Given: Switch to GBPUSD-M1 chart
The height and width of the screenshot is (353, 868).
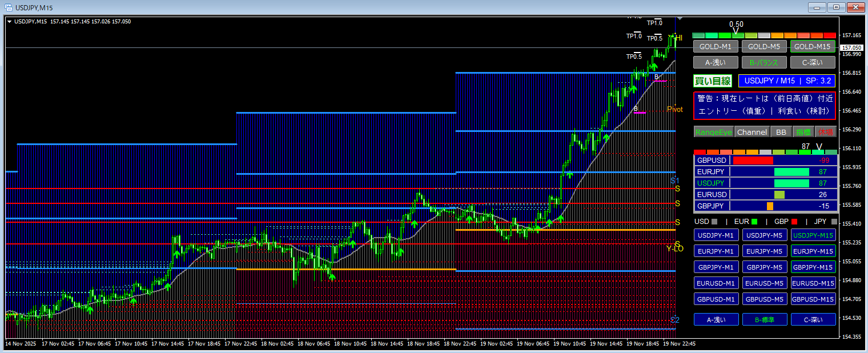Looking at the screenshot, I should [716, 299].
